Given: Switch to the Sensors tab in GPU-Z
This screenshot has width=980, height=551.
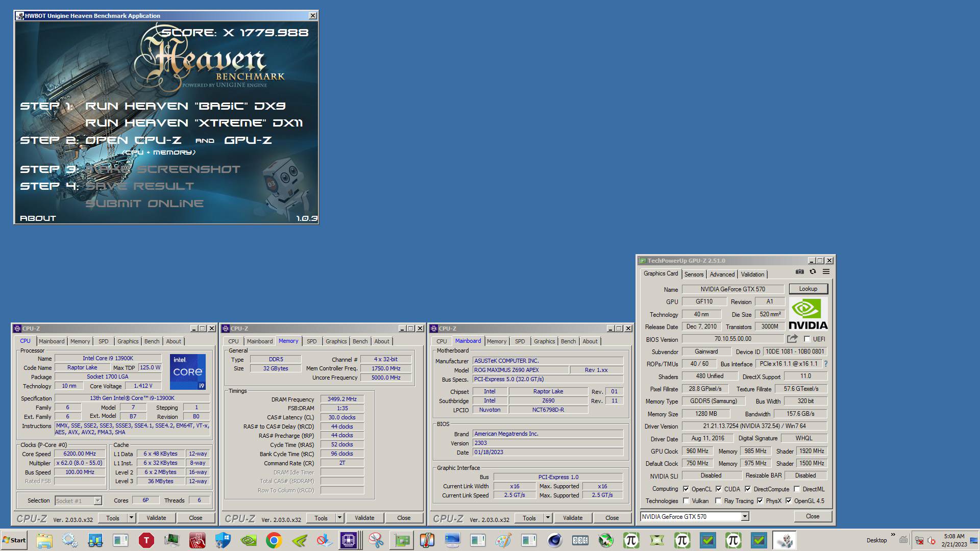Looking at the screenshot, I should tap(694, 274).
